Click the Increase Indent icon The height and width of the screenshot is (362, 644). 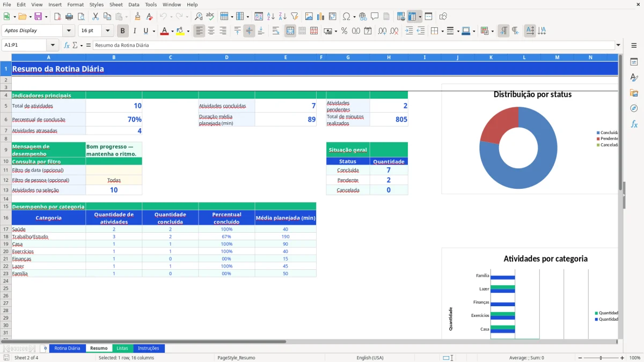pyautogui.click(x=409, y=31)
